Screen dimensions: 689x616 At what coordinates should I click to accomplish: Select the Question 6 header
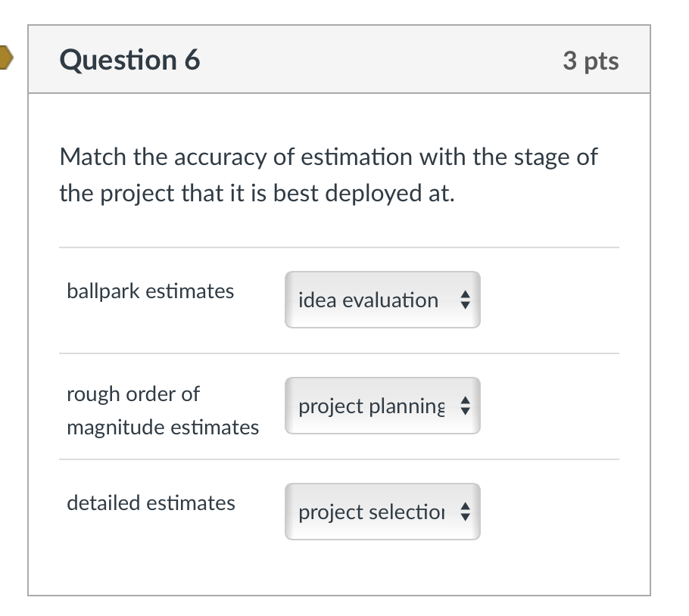tap(129, 60)
